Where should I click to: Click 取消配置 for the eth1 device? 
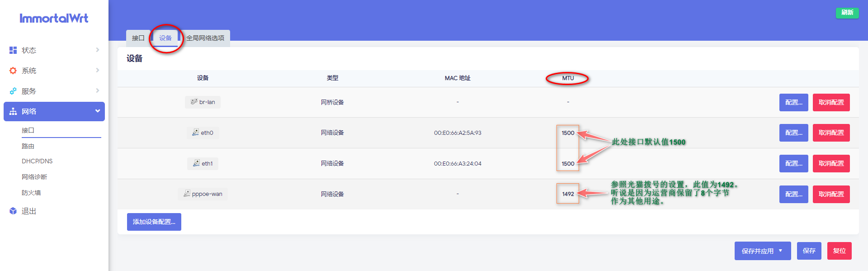pos(831,163)
